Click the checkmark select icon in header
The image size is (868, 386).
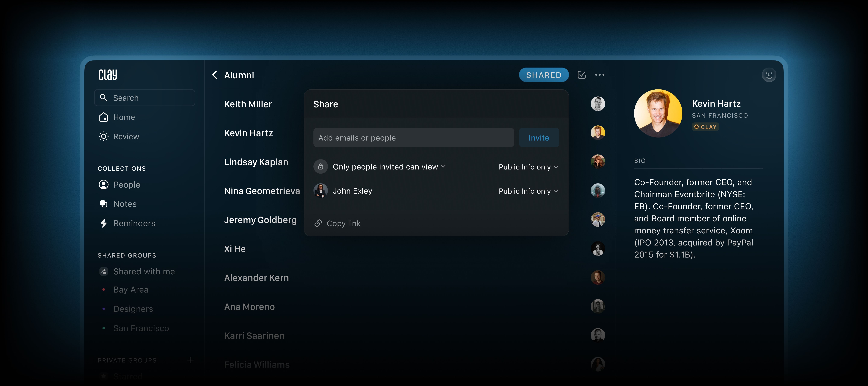(582, 75)
